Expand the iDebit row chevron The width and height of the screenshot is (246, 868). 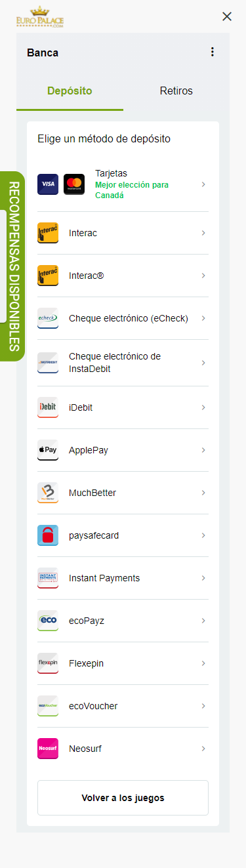pyautogui.click(x=203, y=407)
